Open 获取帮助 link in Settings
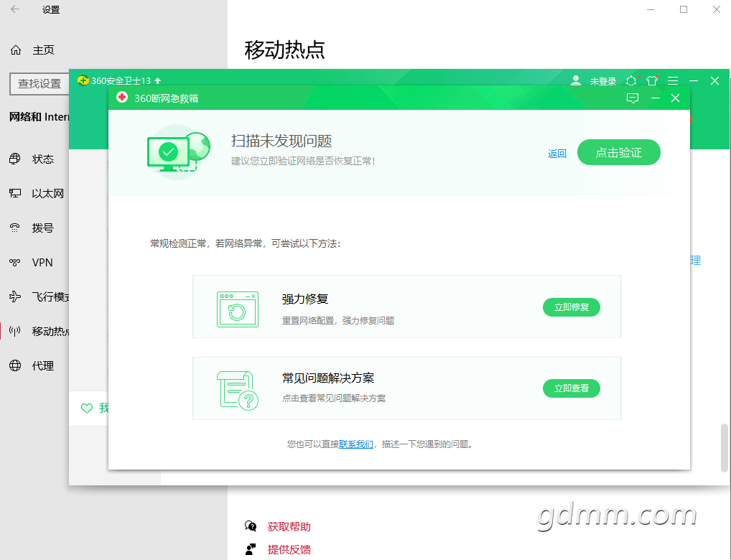The width and height of the screenshot is (731, 560). (x=289, y=527)
